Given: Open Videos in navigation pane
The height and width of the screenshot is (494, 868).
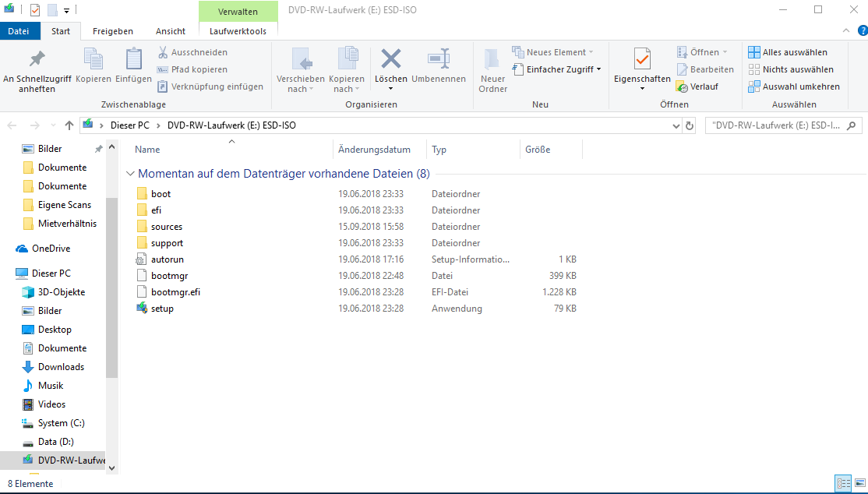Looking at the screenshot, I should pos(51,405).
